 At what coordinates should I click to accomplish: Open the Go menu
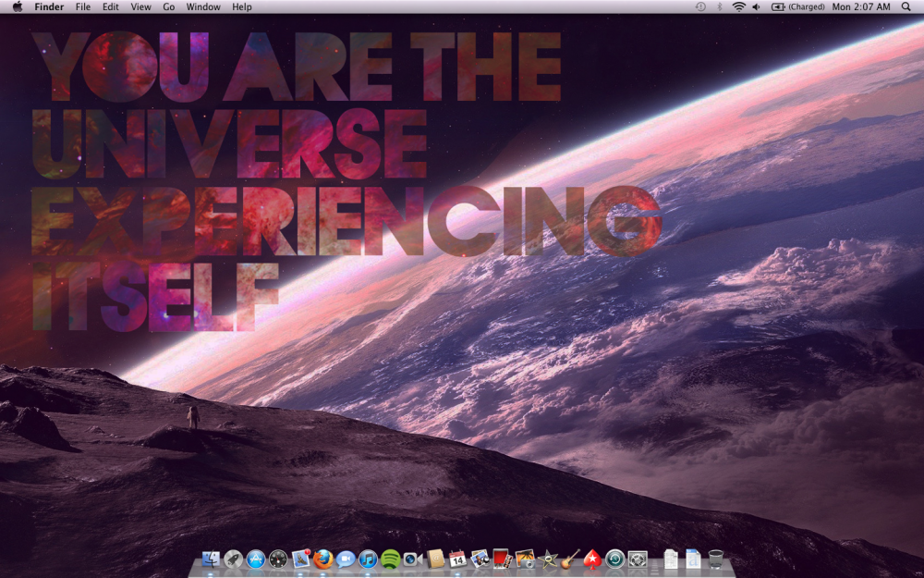pyautogui.click(x=168, y=6)
